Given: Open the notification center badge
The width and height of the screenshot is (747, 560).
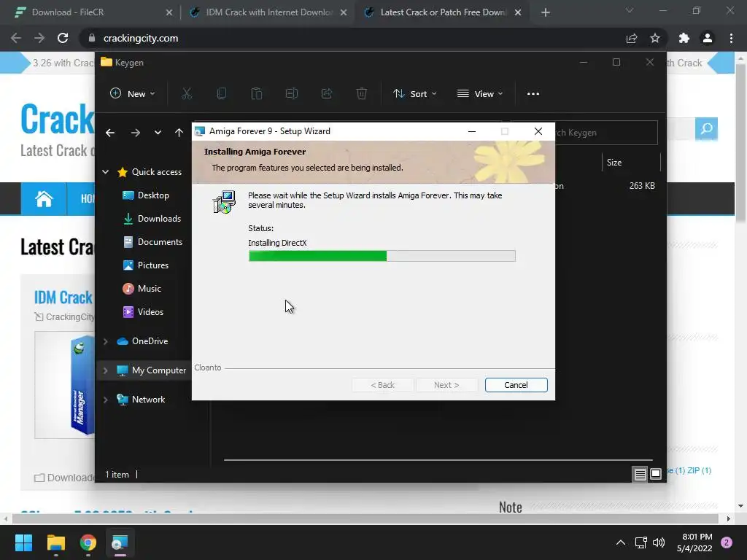Looking at the screenshot, I should 727,542.
